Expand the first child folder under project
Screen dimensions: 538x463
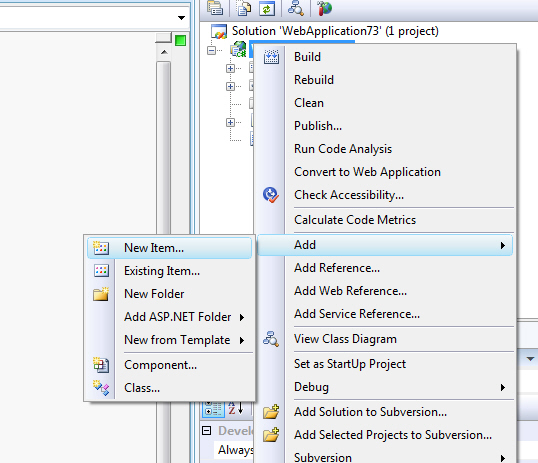tap(231, 68)
